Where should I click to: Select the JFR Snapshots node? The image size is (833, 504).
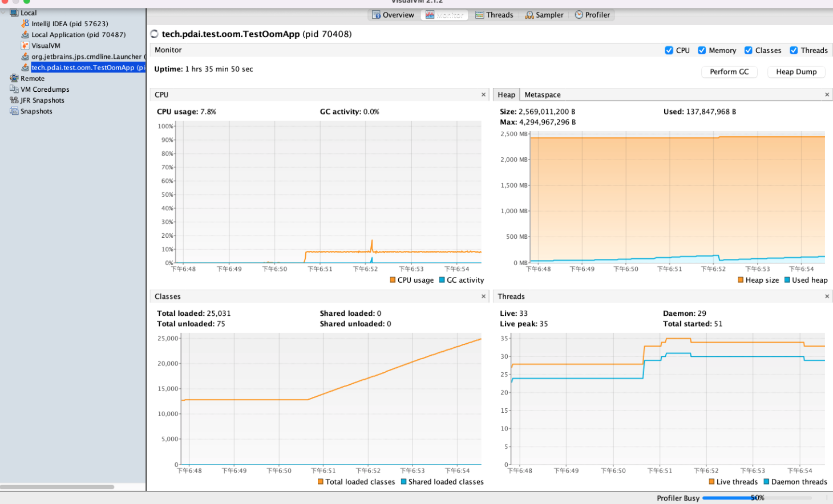[42, 100]
